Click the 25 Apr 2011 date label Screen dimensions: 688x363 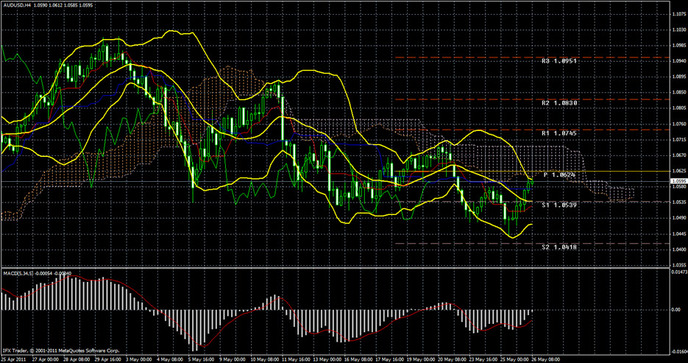[x=11, y=359]
